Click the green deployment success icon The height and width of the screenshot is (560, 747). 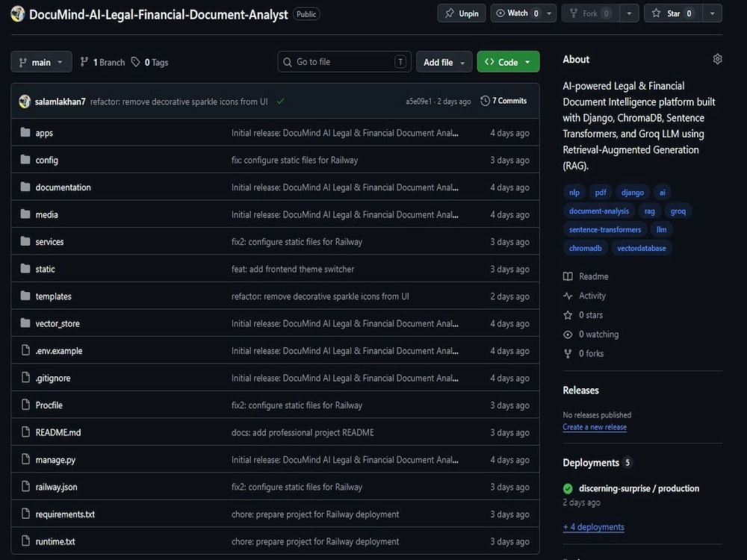coord(568,488)
